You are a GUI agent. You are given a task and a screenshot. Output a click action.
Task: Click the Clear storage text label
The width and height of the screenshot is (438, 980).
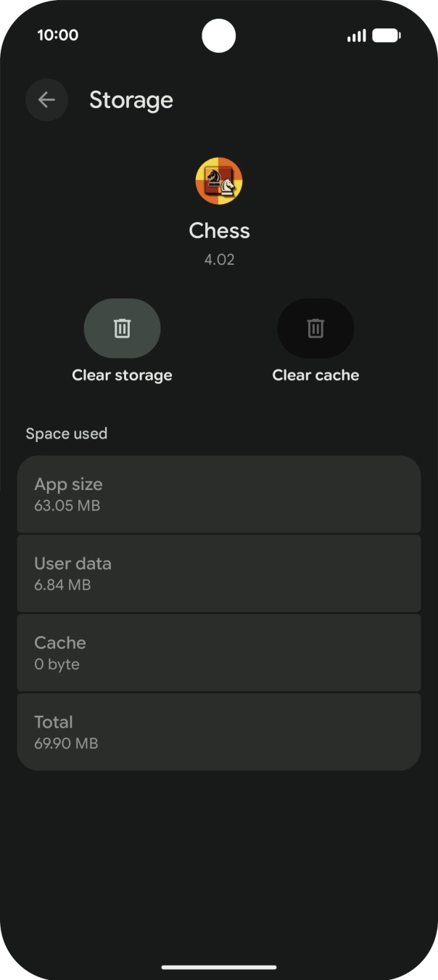tap(122, 375)
